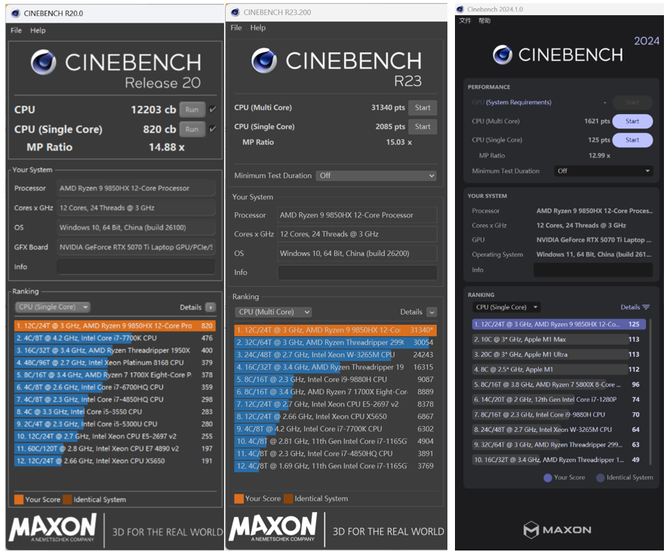
Task: Toggle the checkbox beside R20 Single Core Run
Action: (213, 128)
